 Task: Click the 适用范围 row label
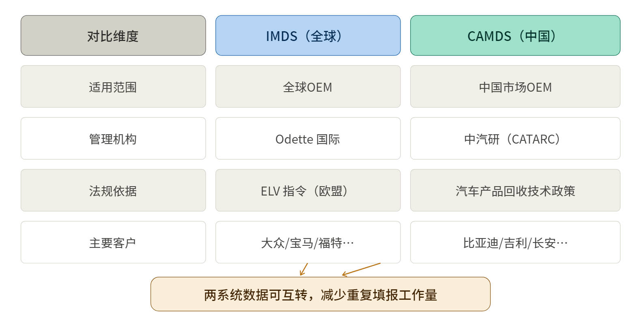(x=113, y=86)
